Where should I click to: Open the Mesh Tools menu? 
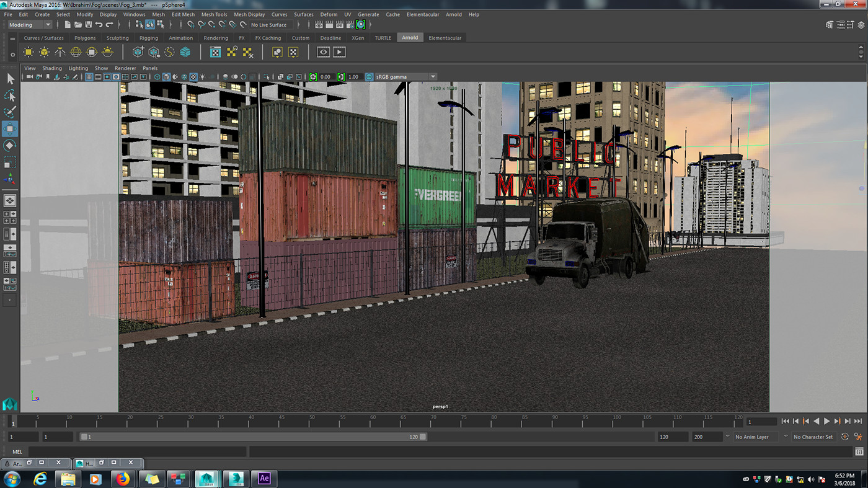tap(214, 14)
